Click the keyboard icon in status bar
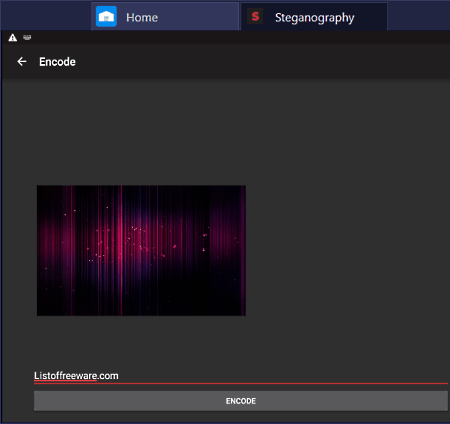 click(x=27, y=37)
